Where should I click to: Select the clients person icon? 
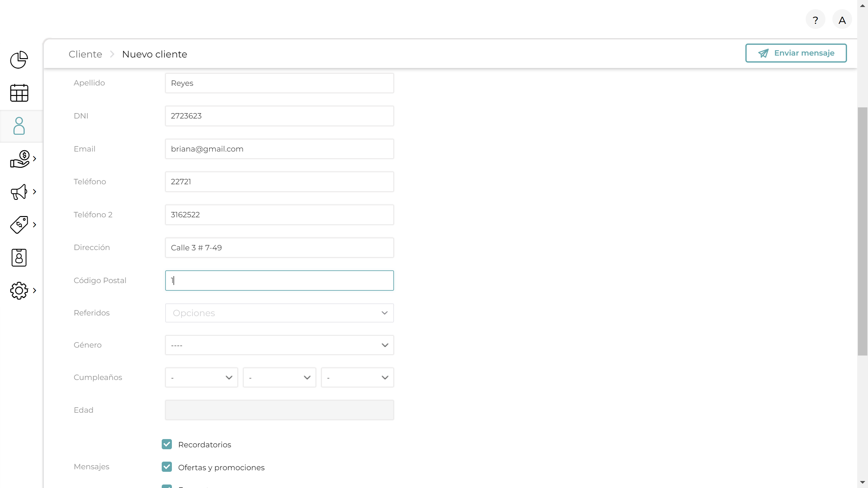coord(19,126)
